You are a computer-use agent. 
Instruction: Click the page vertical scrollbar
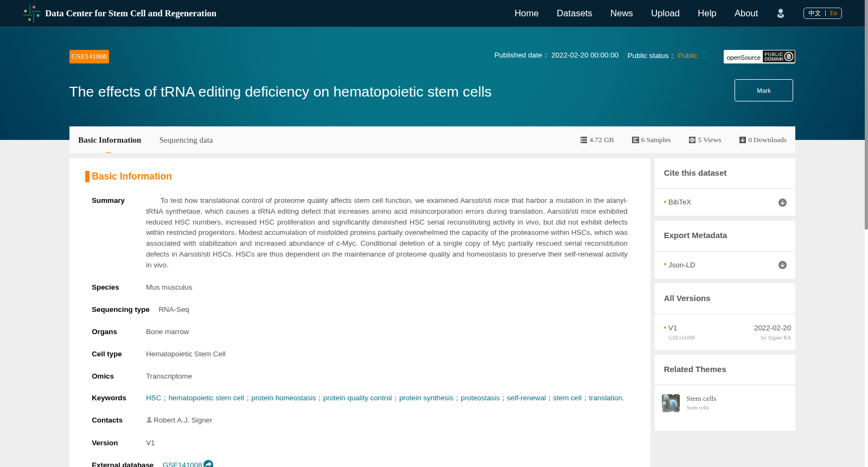[x=866, y=114]
